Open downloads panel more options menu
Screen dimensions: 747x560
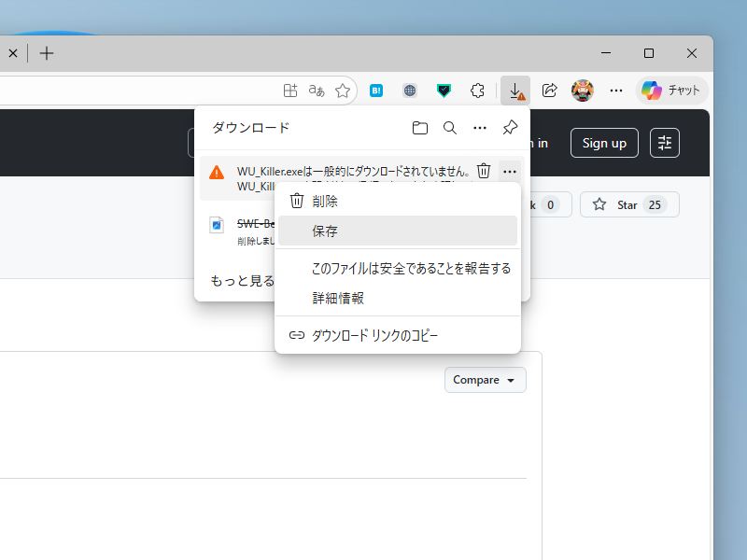click(x=479, y=128)
